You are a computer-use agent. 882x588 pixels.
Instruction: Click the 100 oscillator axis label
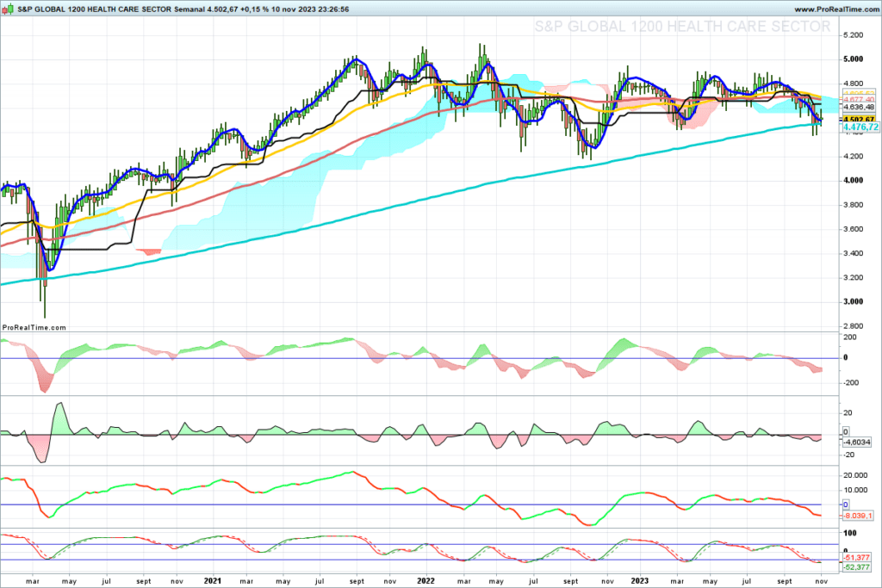click(x=850, y=533)
